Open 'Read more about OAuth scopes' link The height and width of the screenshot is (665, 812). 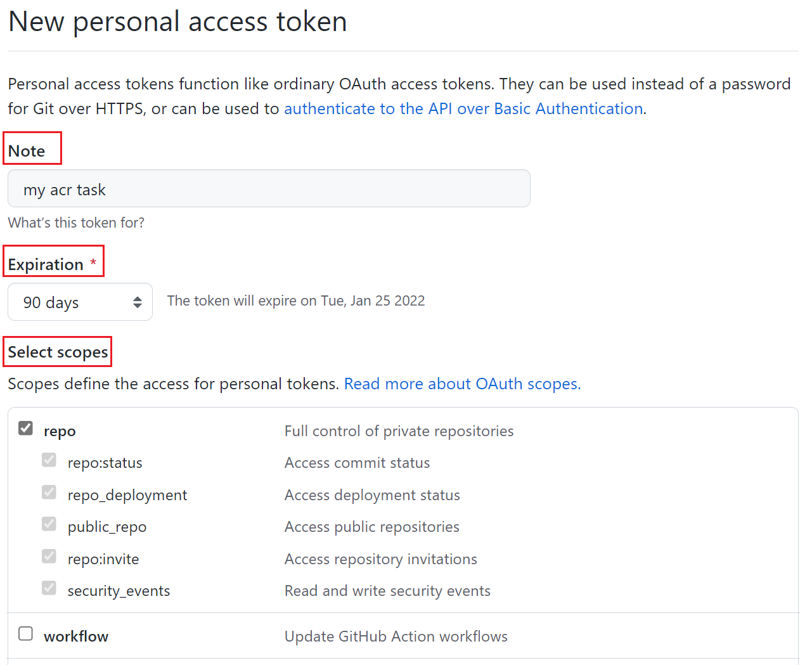point(462,384)
